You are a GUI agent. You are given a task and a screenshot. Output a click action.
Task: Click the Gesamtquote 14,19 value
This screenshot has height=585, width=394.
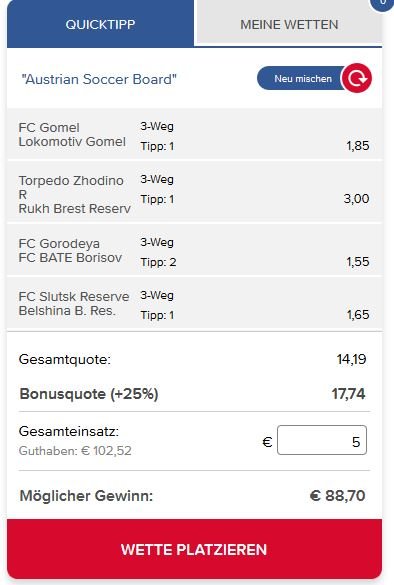pos(351,359)
